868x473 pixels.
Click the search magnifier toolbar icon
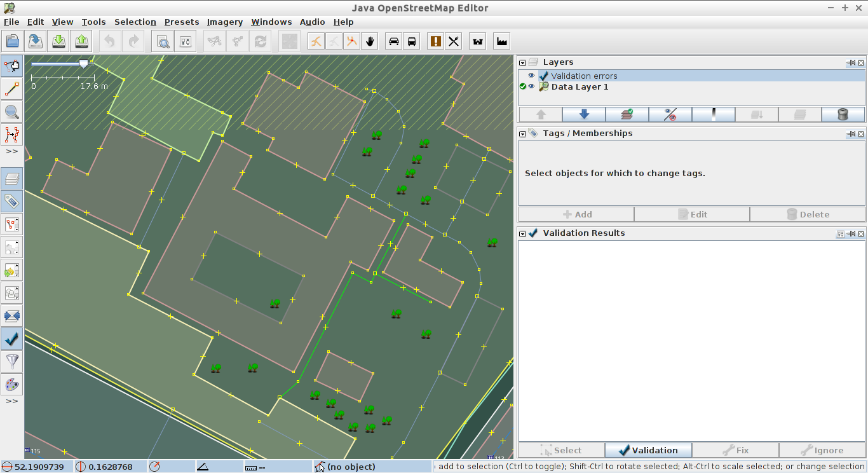pyautogui.click(x=163, y=41)
